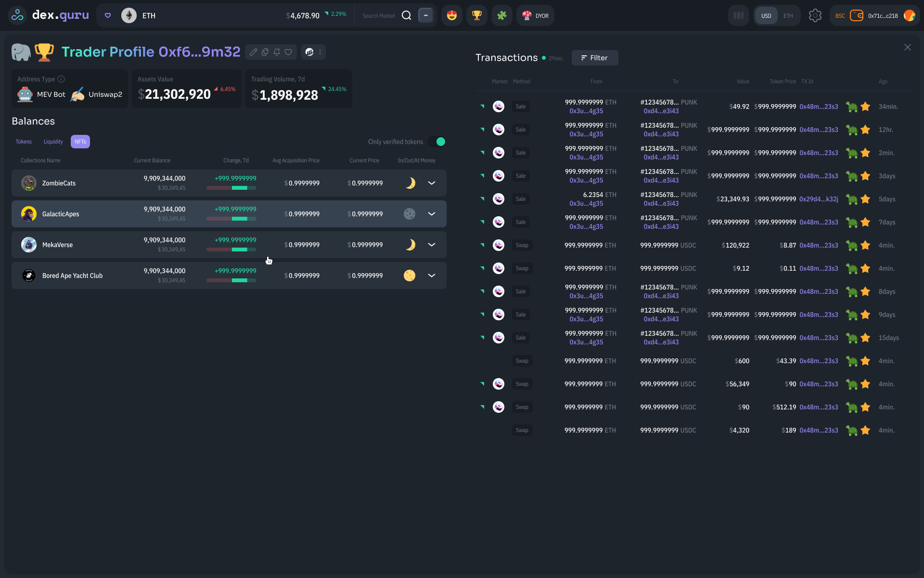Toggle star on the 9days transaction
This screenshot has width=924, height=578.
click(x=865, y=315)
